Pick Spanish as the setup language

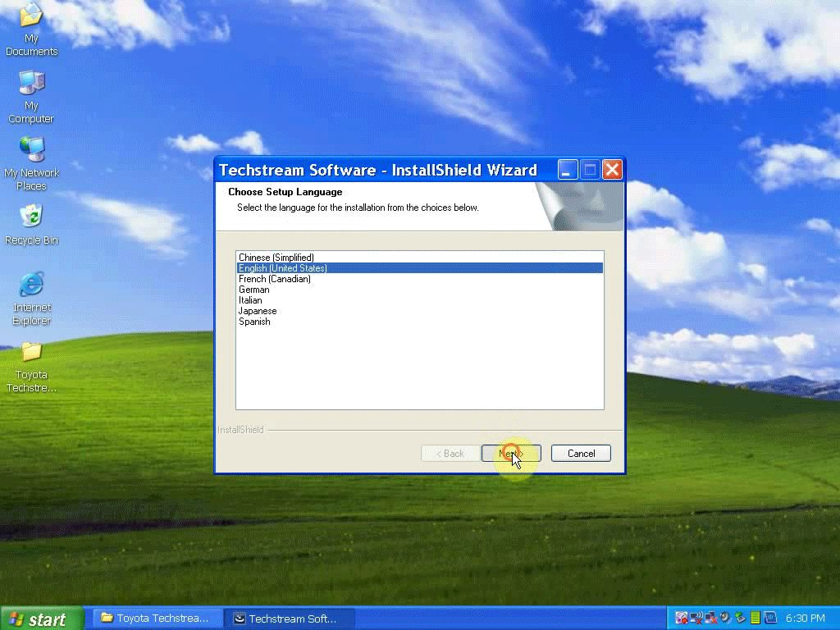(419, 322)
